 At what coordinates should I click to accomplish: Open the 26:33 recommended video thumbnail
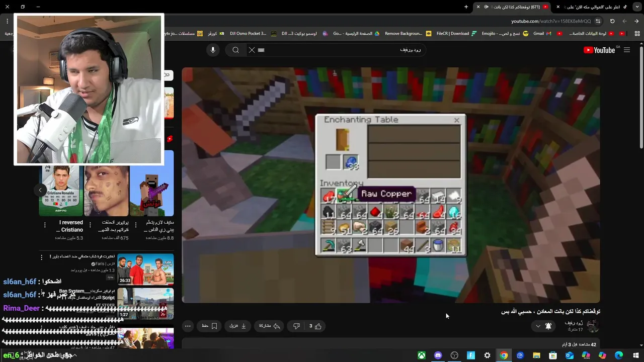(146, 269)
